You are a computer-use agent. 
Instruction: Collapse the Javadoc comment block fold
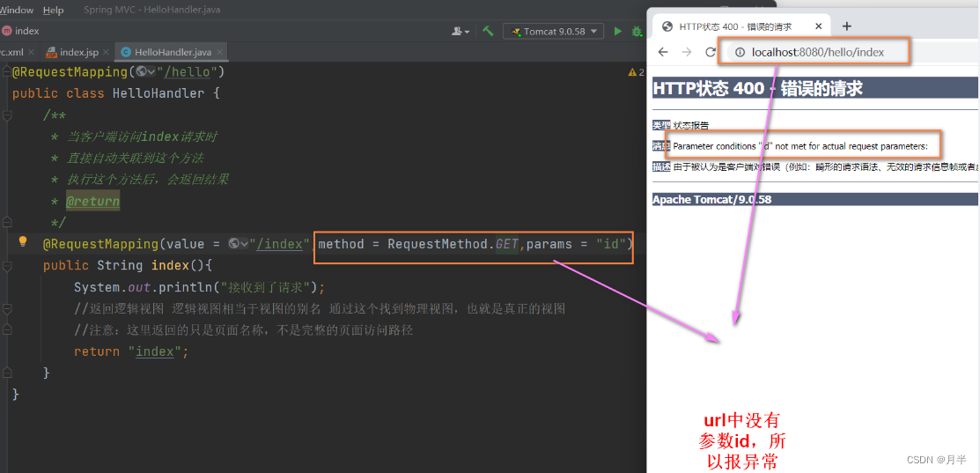(7, 115)
